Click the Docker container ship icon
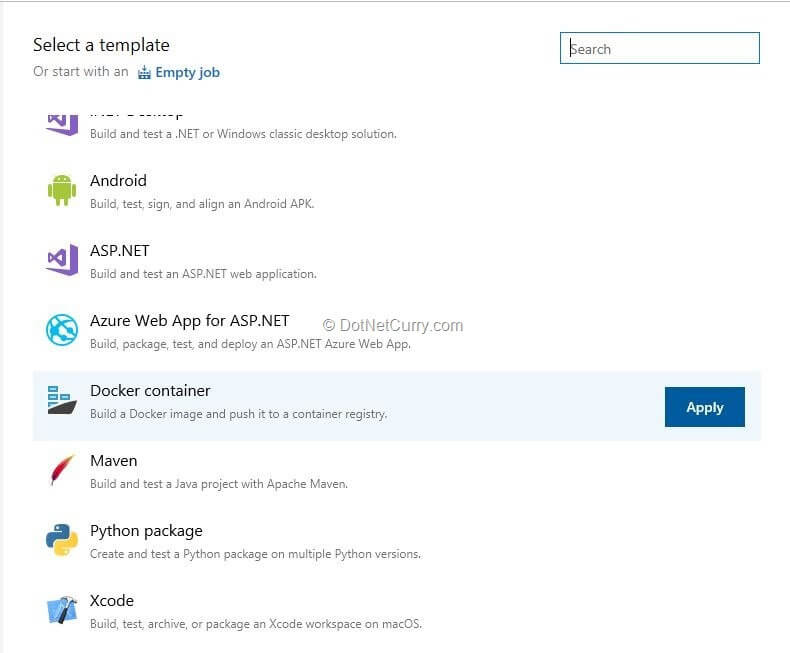The width and height of the screenshot is (790, 653). 62,400
